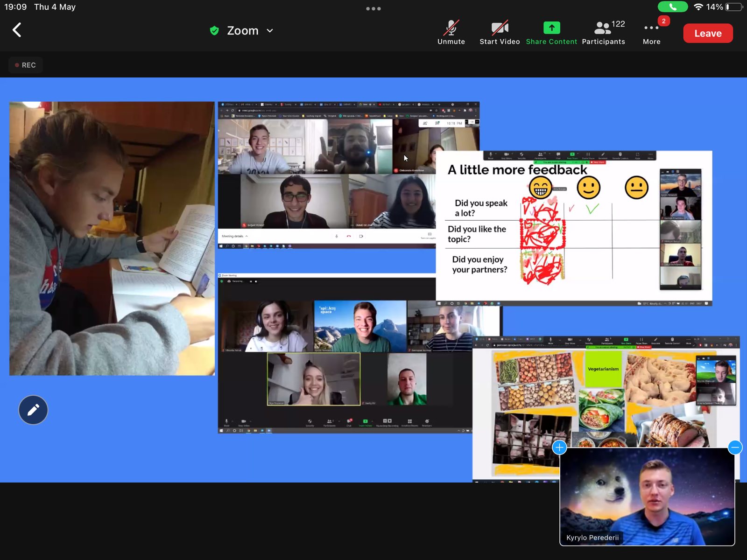The height and width of the screenshot is (560, 747).
Task: Click the chevron next to Zoom title
Action: click(270, 31)
